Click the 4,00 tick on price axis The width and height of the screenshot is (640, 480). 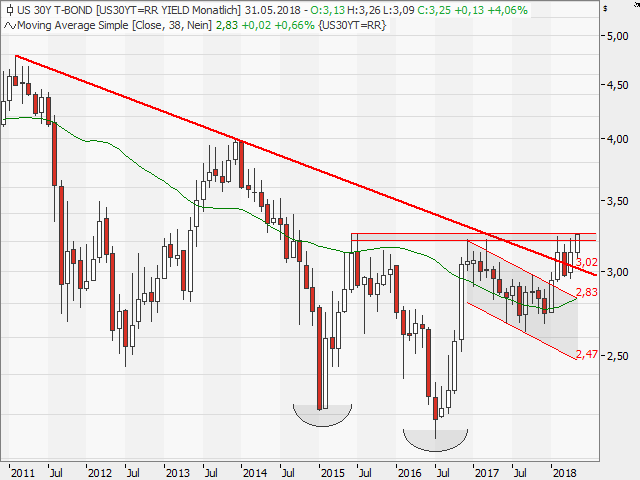618,139
